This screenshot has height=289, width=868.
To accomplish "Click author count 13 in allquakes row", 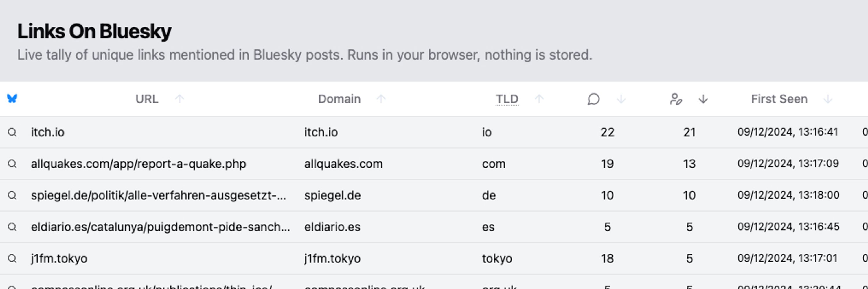I will (689, 164).
